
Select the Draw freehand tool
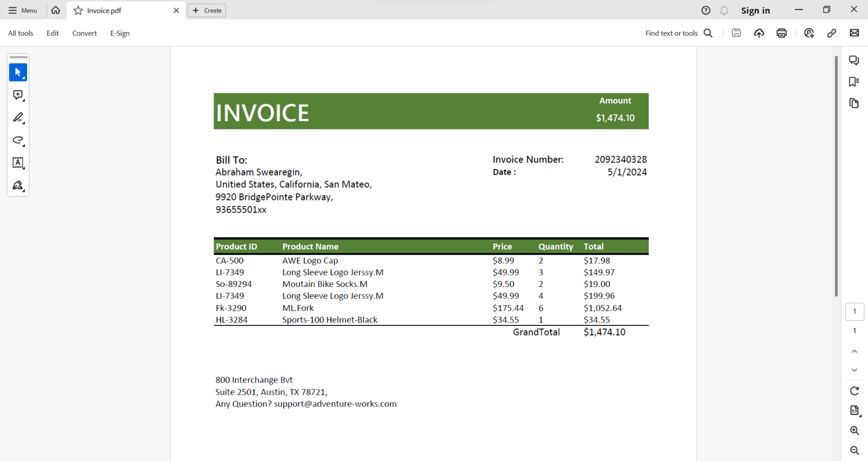coord(18,140)
